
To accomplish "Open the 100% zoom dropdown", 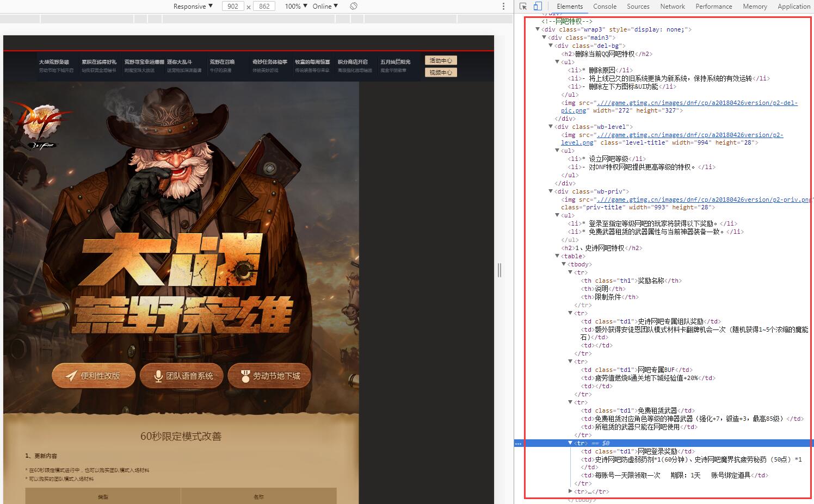I will [x=296, y=6].
